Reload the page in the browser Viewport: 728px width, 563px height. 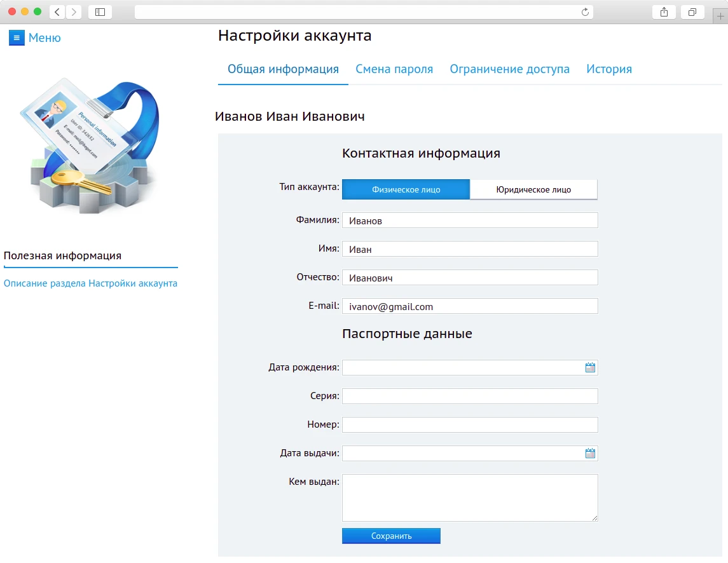tap(584, 11)
